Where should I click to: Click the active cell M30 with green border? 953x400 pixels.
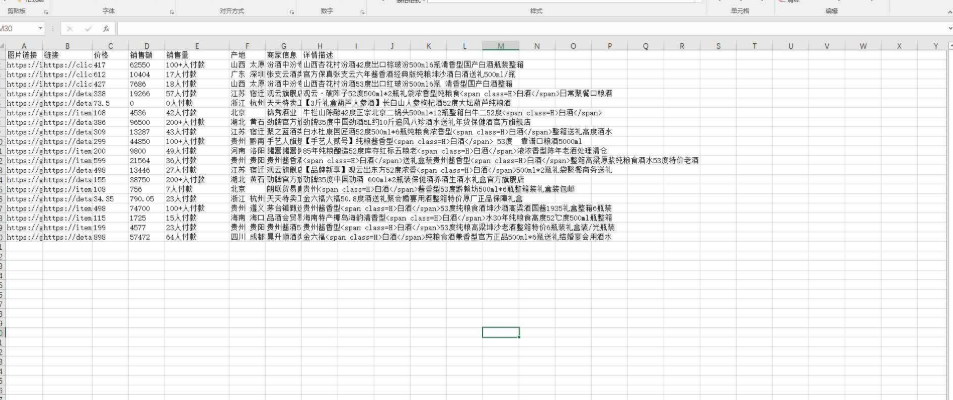click(x=501, y=333)
